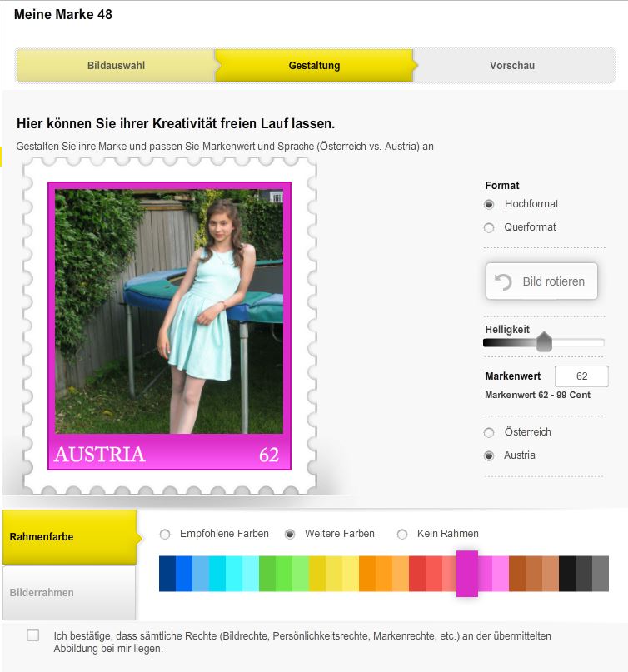Switch to the Gestaltung step tab
628x672 pixels.
pyautogui.click(x=314, y=66)
